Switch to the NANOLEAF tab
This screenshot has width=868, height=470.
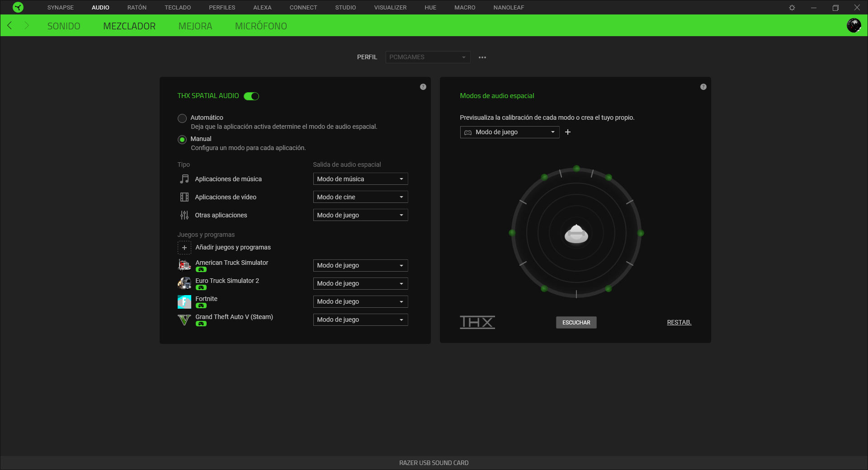[509, 8]
